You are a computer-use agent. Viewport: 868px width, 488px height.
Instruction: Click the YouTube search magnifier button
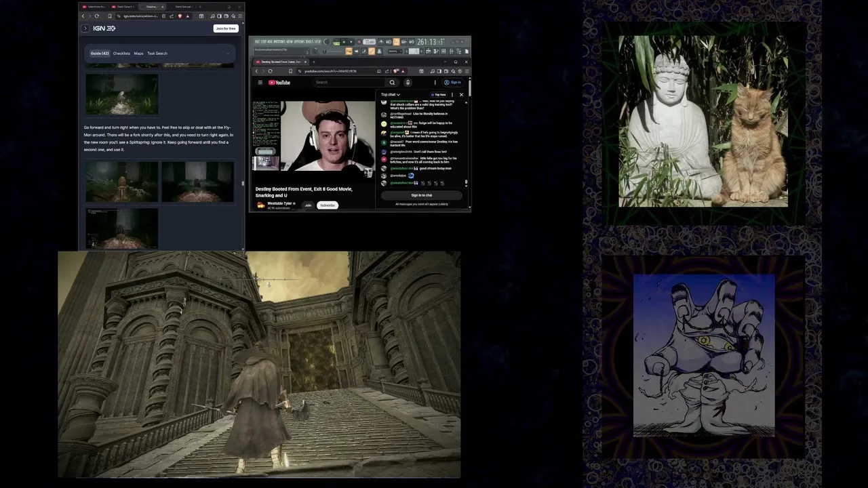(x=392, y=83)
